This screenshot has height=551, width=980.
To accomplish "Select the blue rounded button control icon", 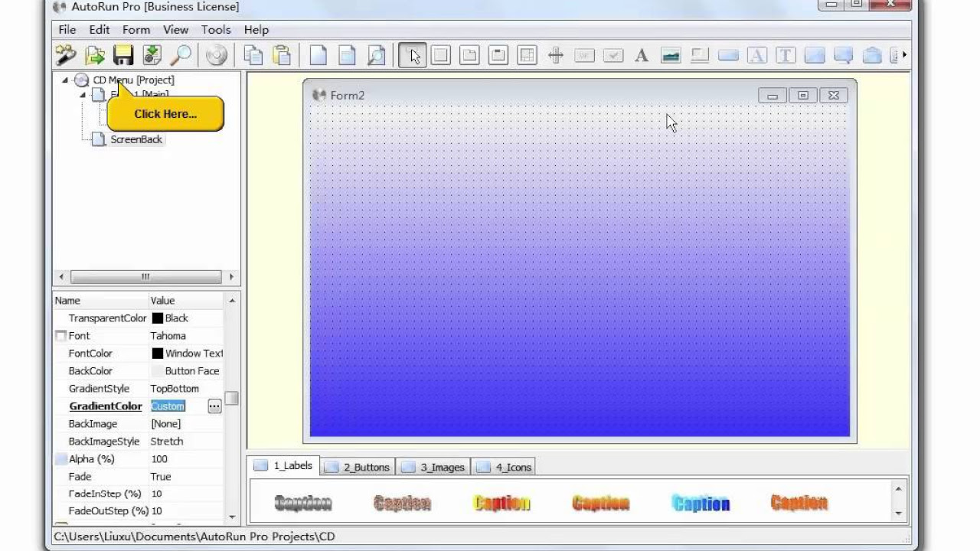I will (728, 55).
